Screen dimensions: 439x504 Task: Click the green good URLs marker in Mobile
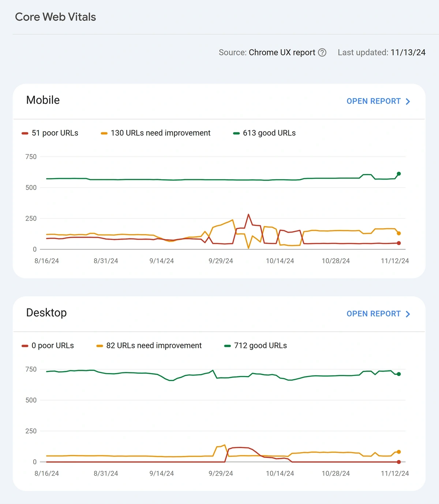point(236,133)
